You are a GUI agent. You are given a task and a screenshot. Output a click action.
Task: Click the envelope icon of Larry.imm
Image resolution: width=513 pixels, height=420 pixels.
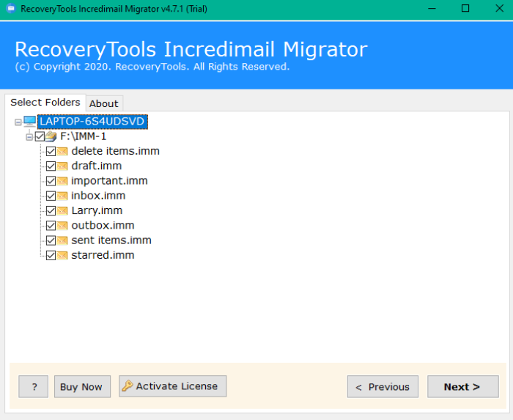[62, 210]
